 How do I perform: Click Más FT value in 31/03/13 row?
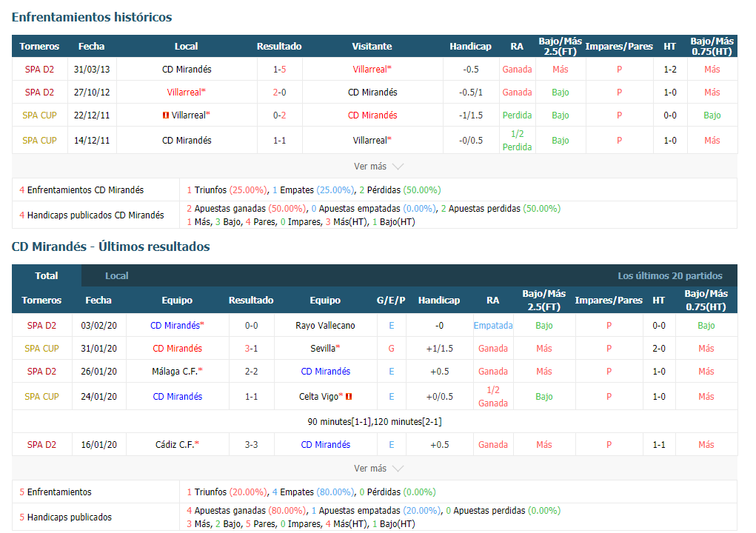(561, 70)
